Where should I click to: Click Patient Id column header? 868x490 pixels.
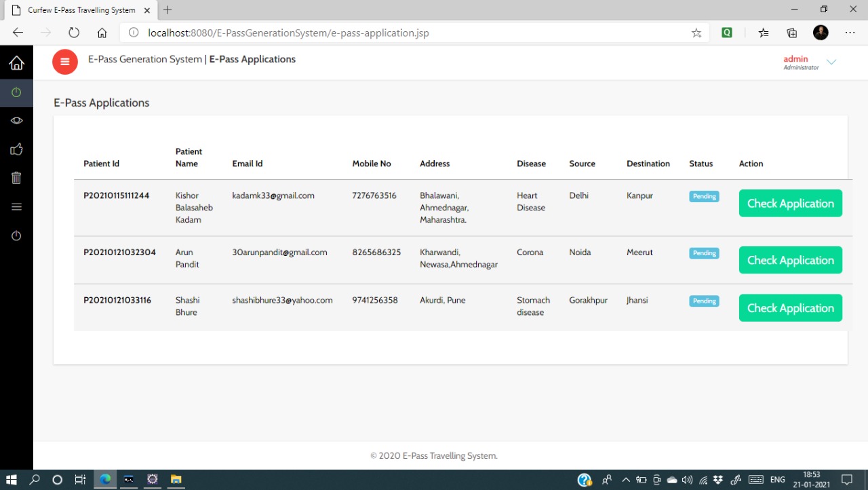point(102,164)
